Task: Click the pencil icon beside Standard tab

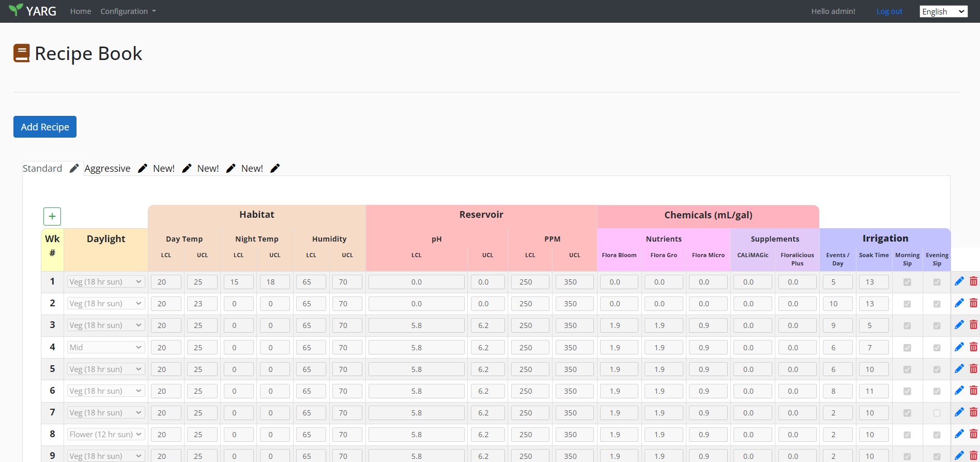Action: (74, 168)
